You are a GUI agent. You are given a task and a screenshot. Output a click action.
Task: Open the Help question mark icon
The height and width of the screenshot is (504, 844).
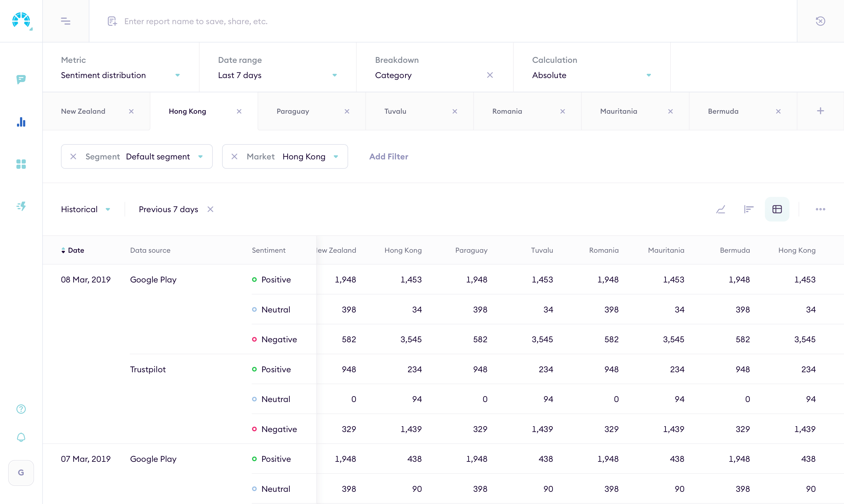[21, 409]
